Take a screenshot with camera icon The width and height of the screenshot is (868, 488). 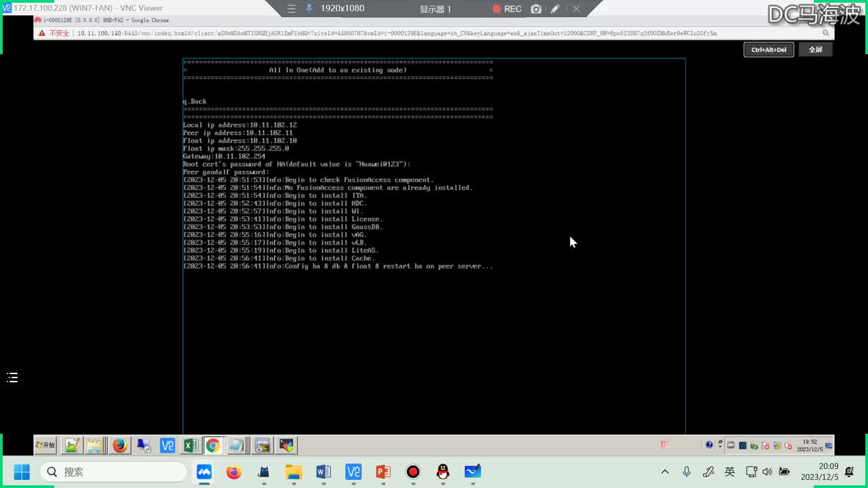coord(536,9)
